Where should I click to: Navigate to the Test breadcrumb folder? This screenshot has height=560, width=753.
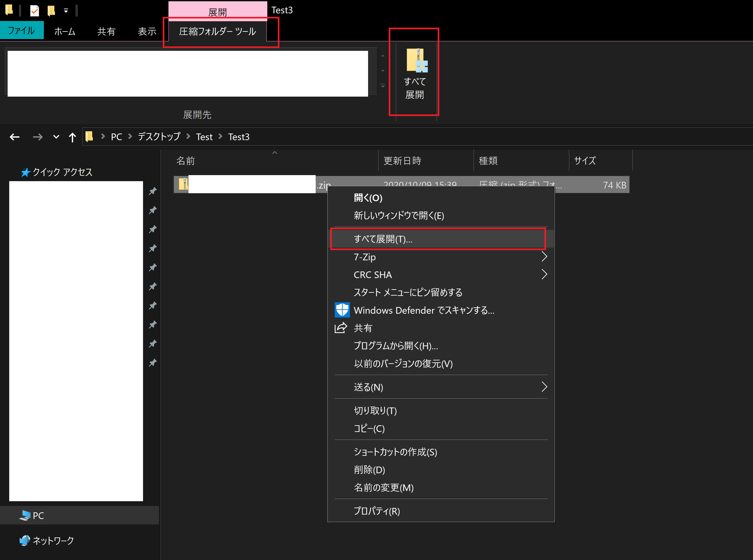[204, 137]
